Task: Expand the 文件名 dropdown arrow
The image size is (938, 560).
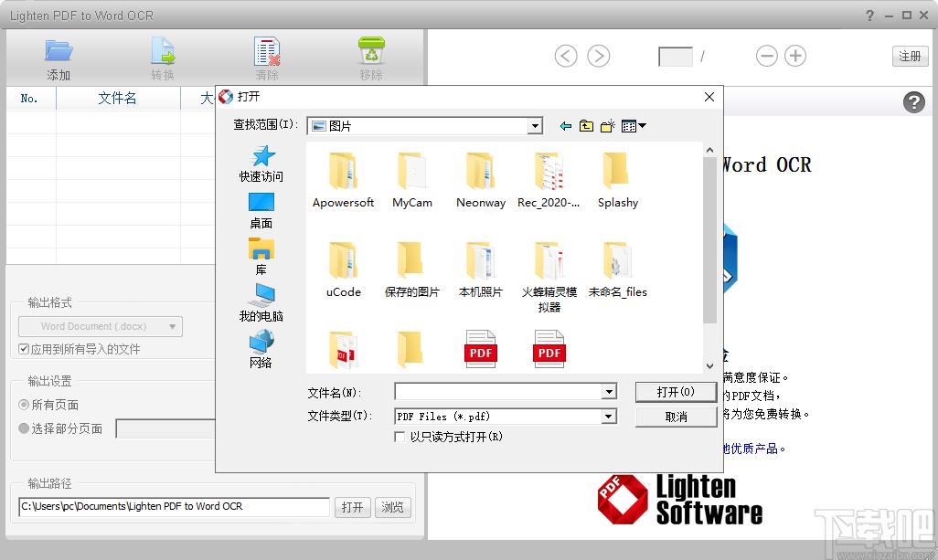Action: pos(609,392)
